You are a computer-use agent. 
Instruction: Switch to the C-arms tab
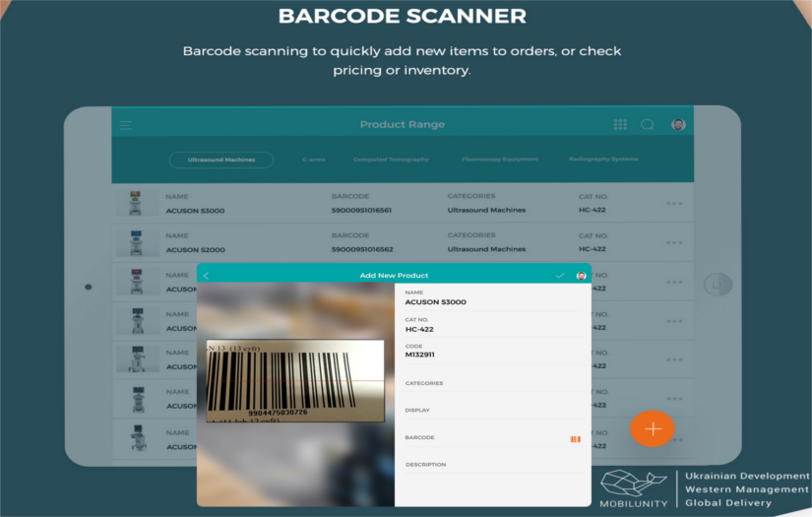point(314,160)
